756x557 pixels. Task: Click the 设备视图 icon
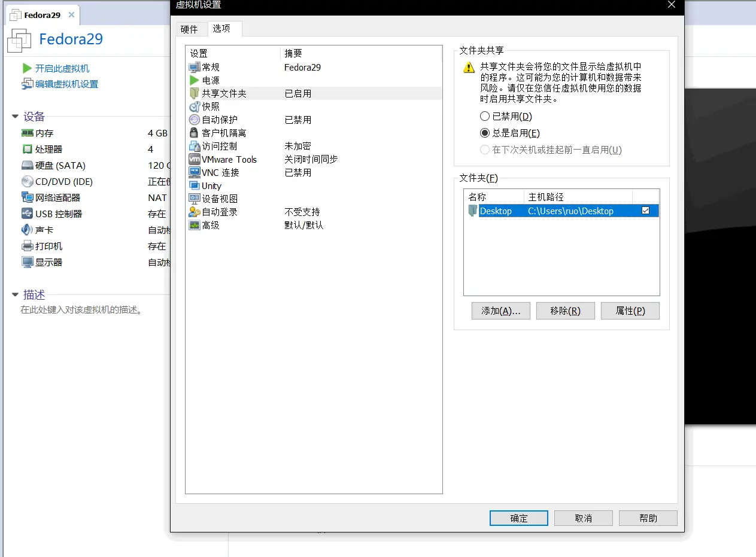(x=194, y=199)
